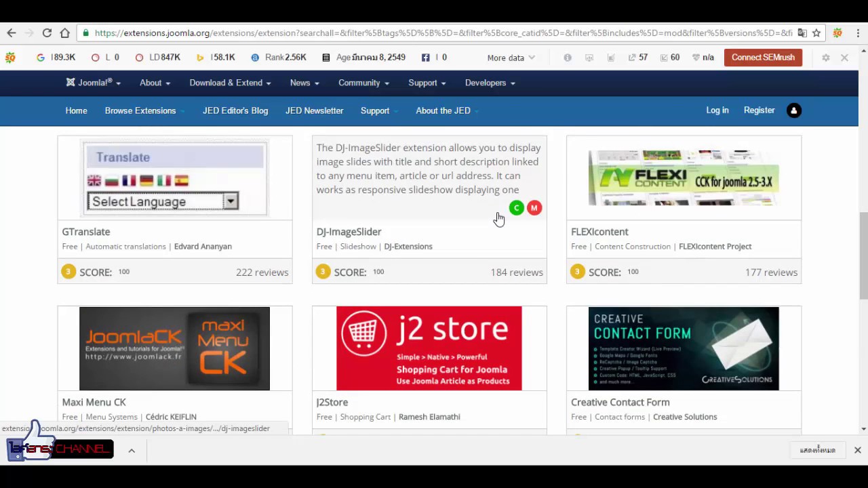Open GTranslate extension thumbnail
Screen dimensions: 868x488
click(175, 179)
